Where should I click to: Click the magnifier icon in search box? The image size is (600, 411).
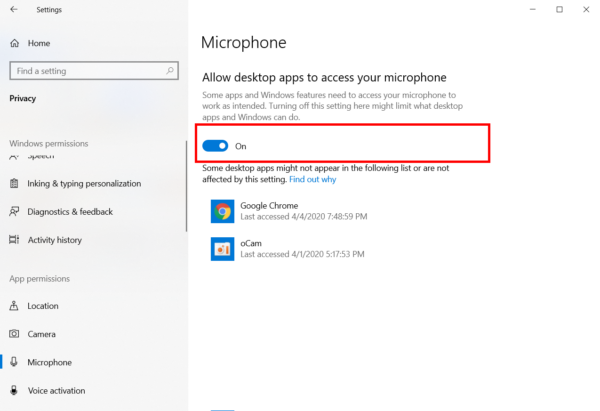tap(171, 71)
